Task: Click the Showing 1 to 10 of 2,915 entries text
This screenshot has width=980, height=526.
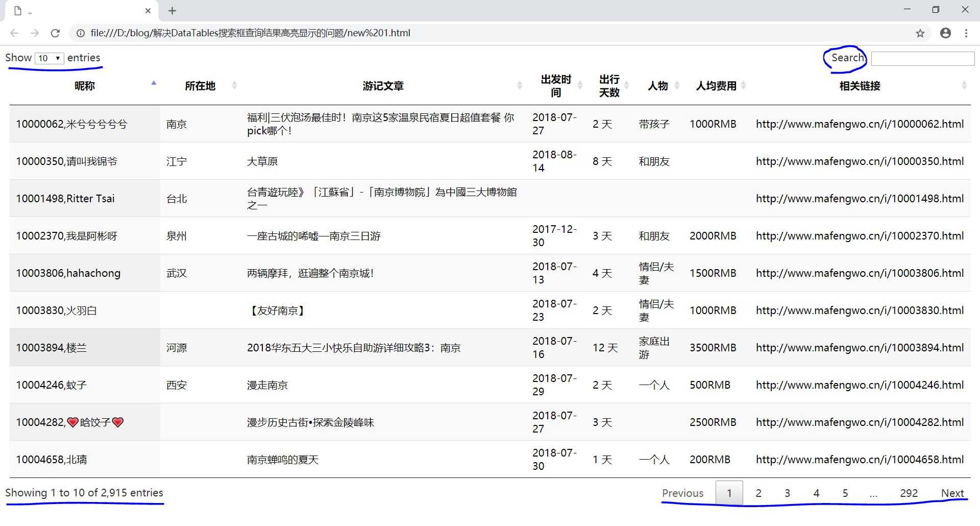Action: pyautogui.click(x=84, y=493)
